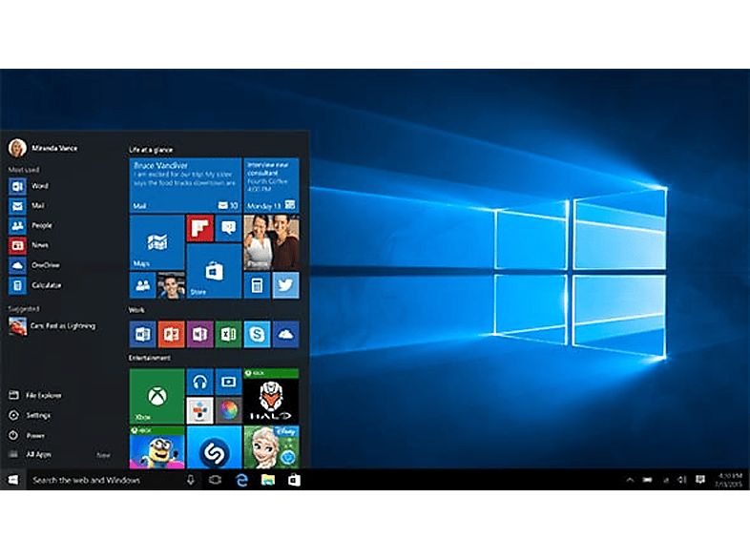Click the Entertainment group header
The height and width of the screenshot is (560, 750).
149,358
